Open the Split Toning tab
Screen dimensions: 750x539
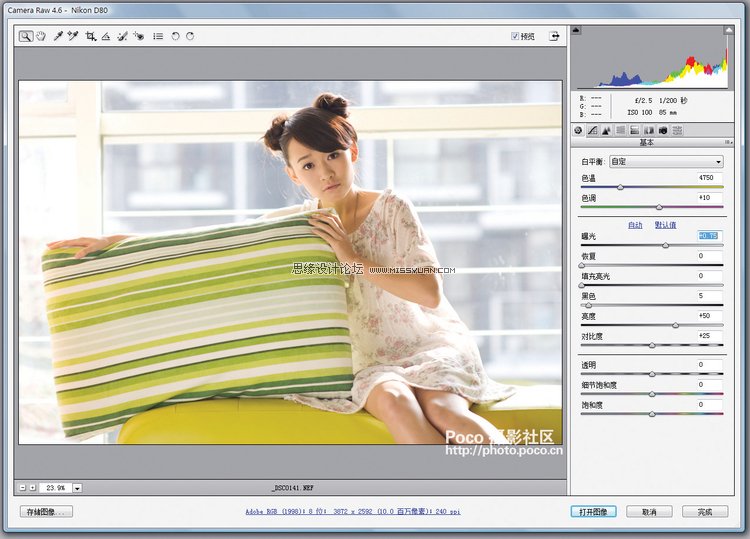[635, 130]
